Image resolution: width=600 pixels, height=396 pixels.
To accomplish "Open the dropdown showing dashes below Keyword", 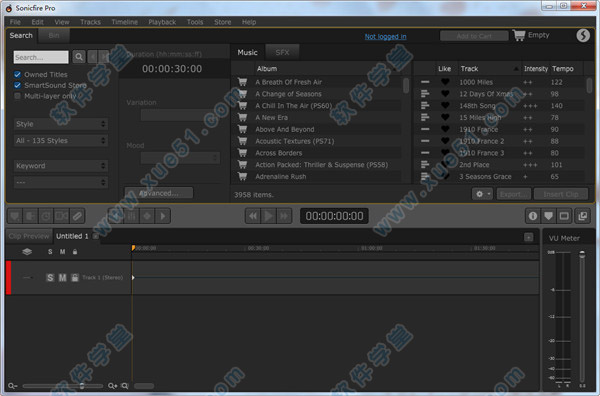I will pos(60,183).
